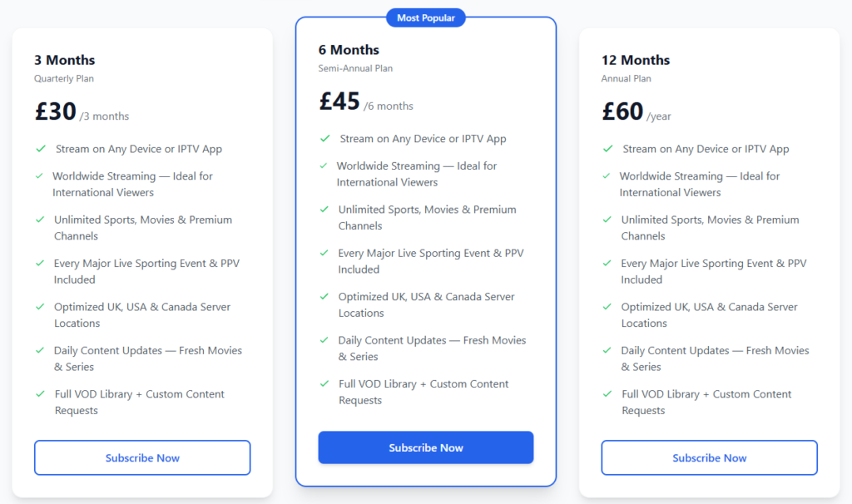Click checkmark beside 12 Months 'Optimized UK, USA' servers
Viewport: 852px width, 504px height.
tap(607, 307)
